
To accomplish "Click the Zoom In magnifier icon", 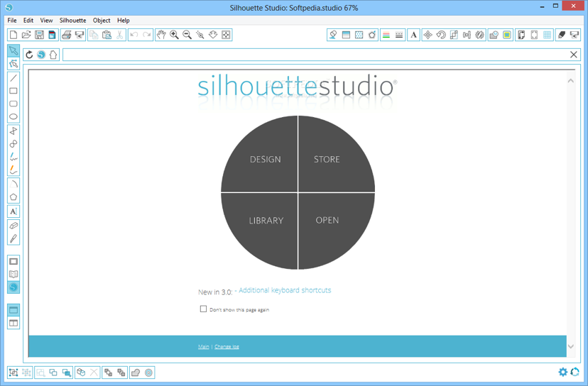I will 174,35.
